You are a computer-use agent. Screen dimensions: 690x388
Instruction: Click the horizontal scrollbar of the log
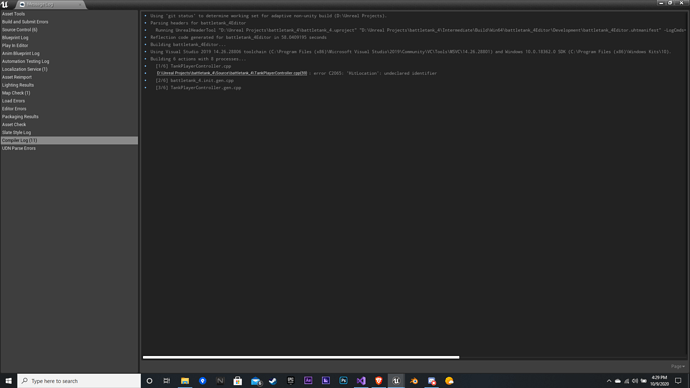[301, 357]
